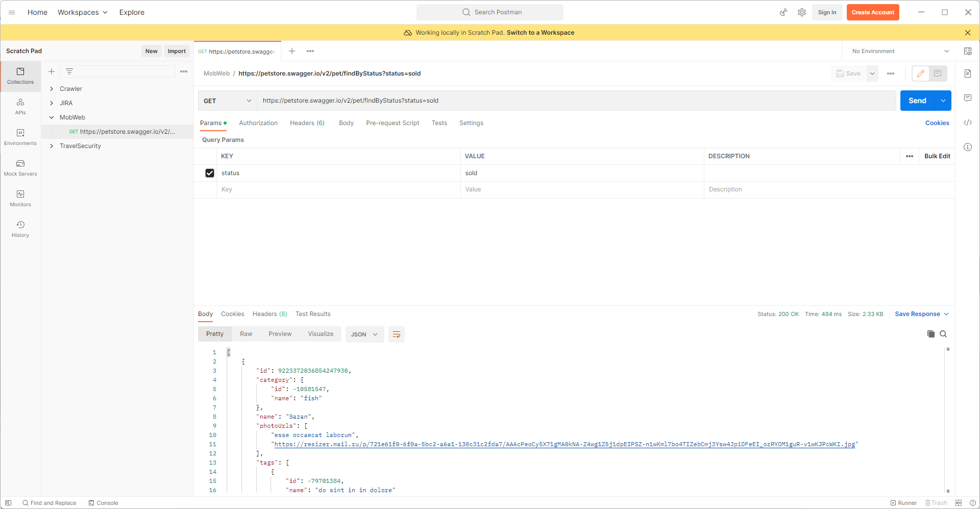Open Mock Servers in the sidebar
980x509 pixels.
tap(20, 168)
